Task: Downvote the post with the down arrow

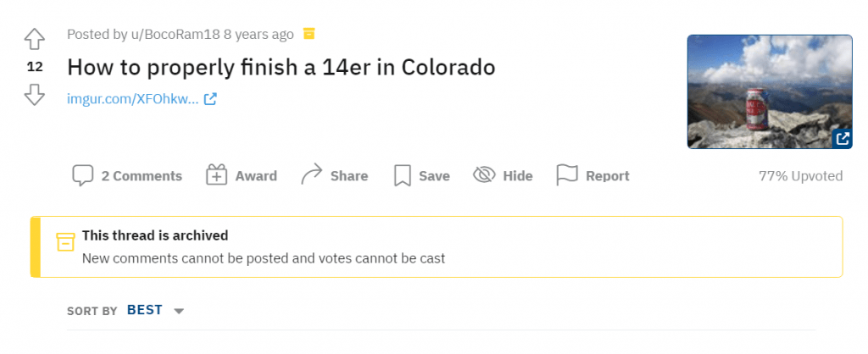Action: (34, 94)
